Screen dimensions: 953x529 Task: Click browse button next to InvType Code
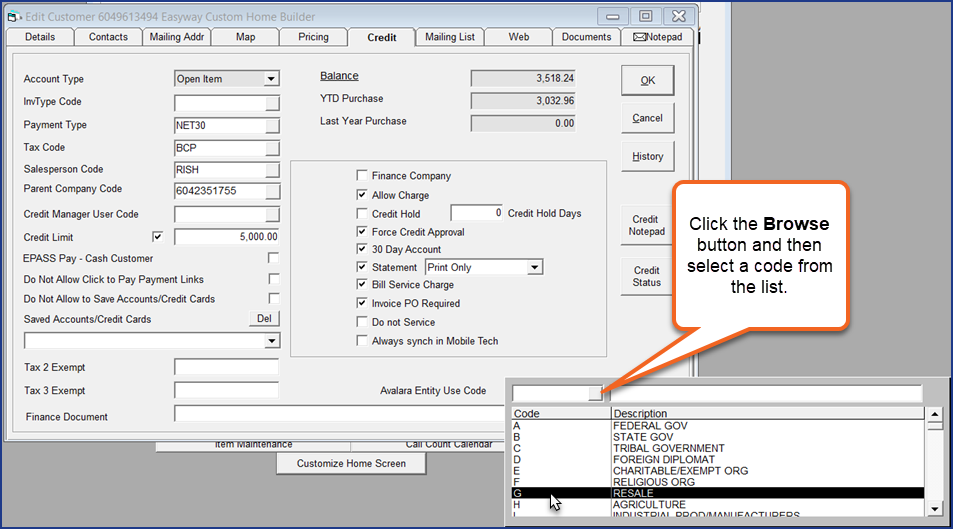272,102
